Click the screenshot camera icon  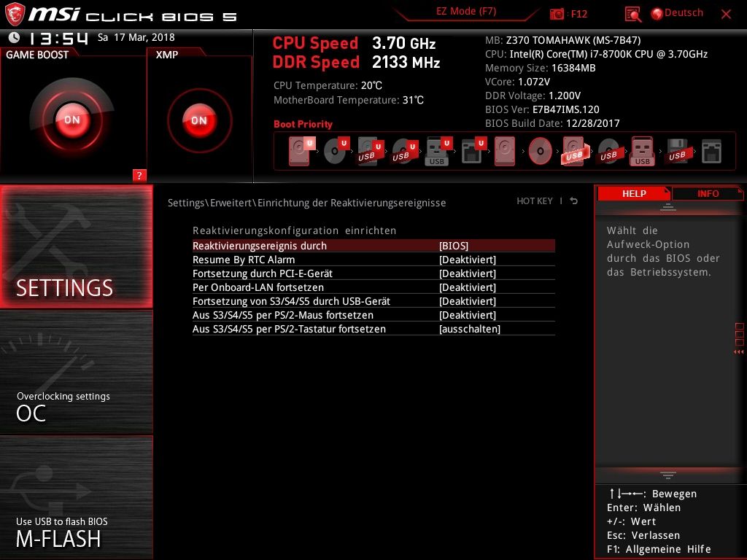coord(557,14)
